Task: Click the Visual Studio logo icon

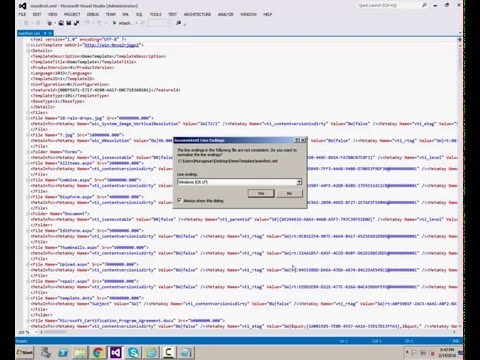Action: [x=22, y=6]
